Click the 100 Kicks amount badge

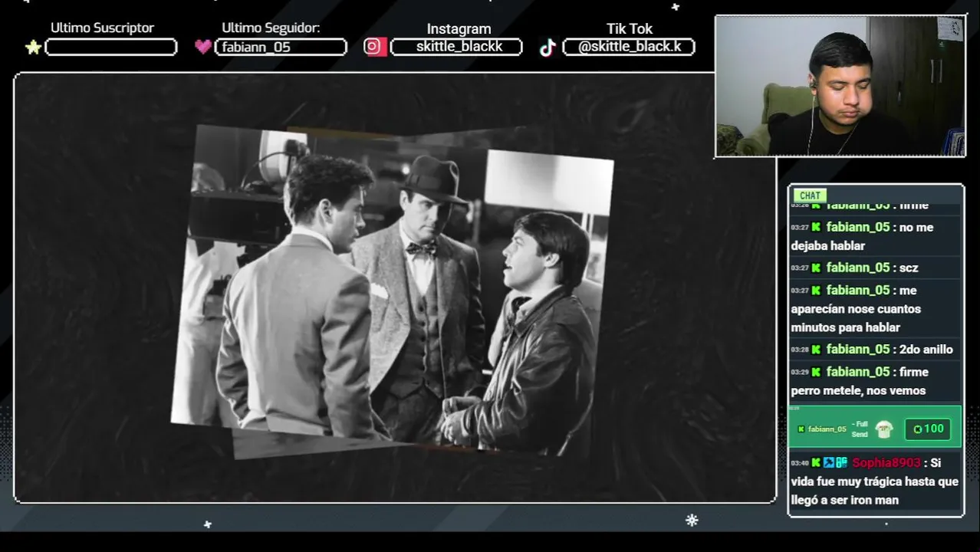928,429
